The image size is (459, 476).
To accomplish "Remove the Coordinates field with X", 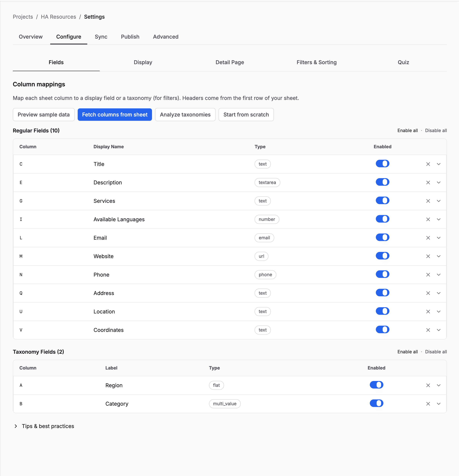I will click(x=428, y=330).
